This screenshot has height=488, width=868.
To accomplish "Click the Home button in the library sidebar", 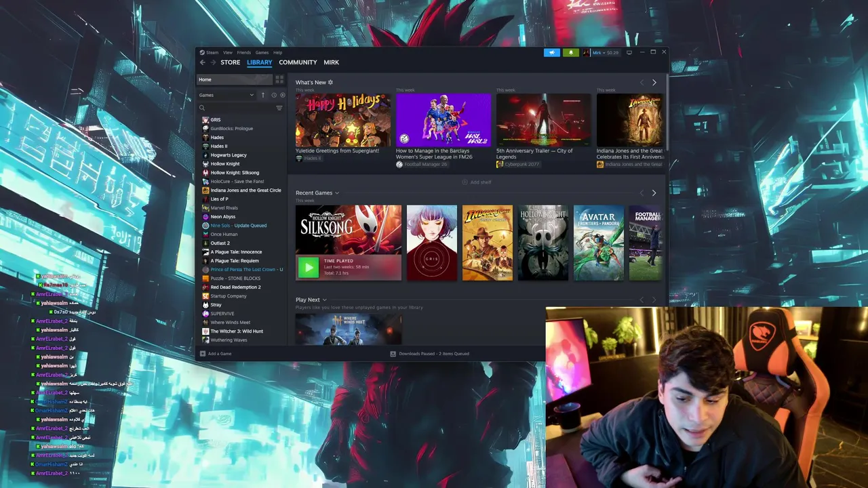I will pos(234,79).
